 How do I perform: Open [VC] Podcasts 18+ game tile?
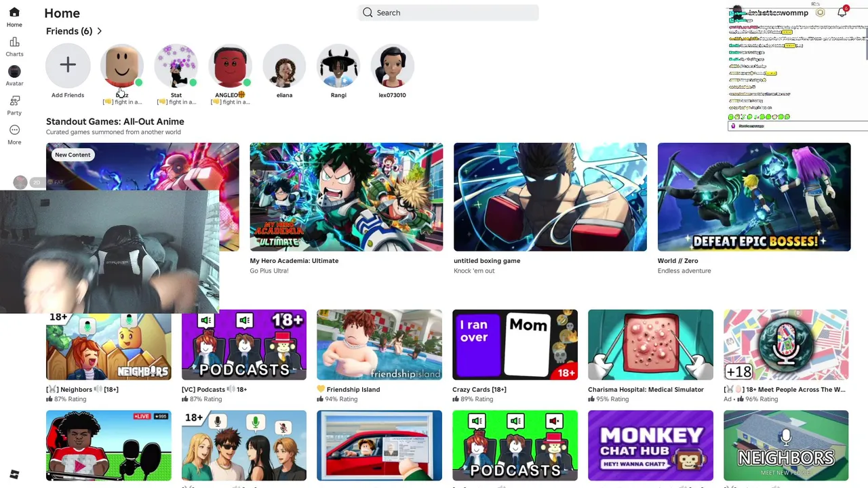pos(244,344)
